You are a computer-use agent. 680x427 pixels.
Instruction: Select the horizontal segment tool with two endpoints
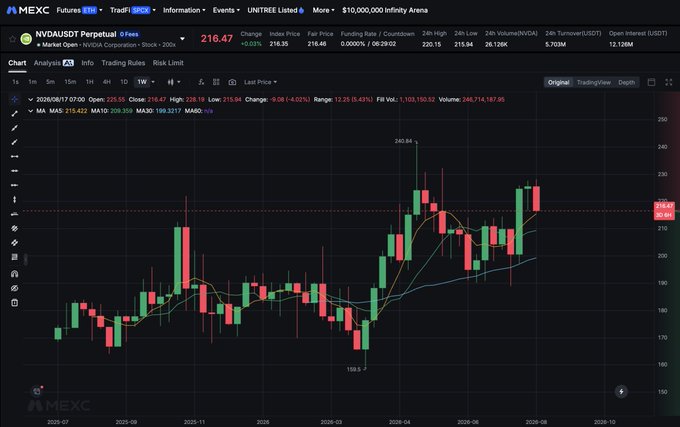click(x=14, y=156)
